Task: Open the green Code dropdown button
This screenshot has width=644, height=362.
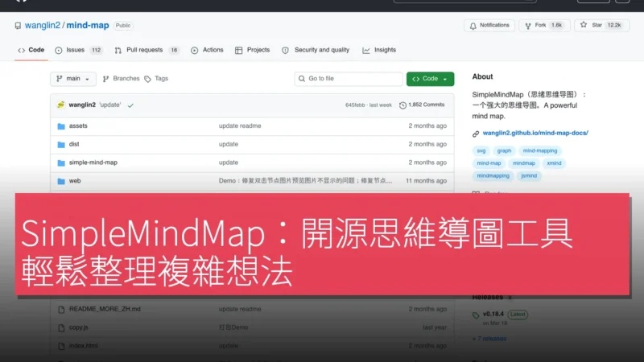Action: click(430, 79)
